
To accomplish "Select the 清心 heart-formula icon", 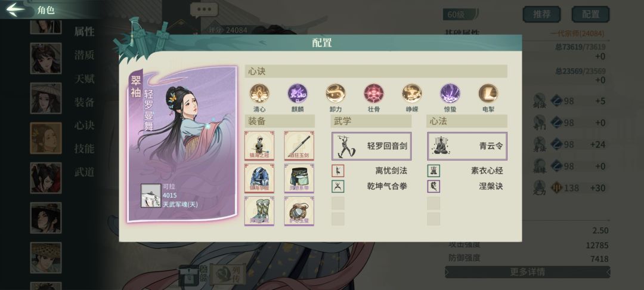I will (x=259, y=94).
